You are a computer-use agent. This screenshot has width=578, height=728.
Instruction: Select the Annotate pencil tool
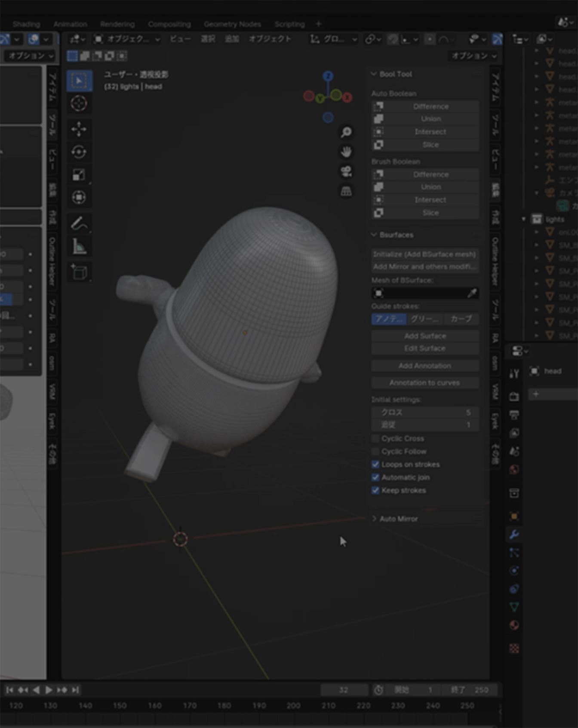click(79, 224)
